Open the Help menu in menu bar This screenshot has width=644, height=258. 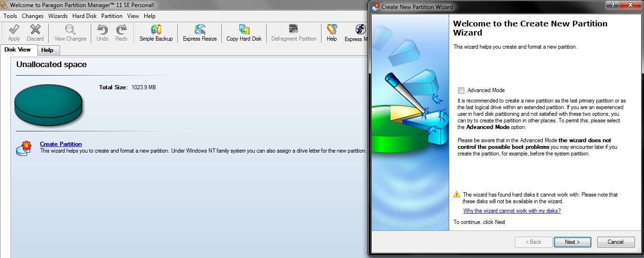pyautogui.click(x=149, y=16)
